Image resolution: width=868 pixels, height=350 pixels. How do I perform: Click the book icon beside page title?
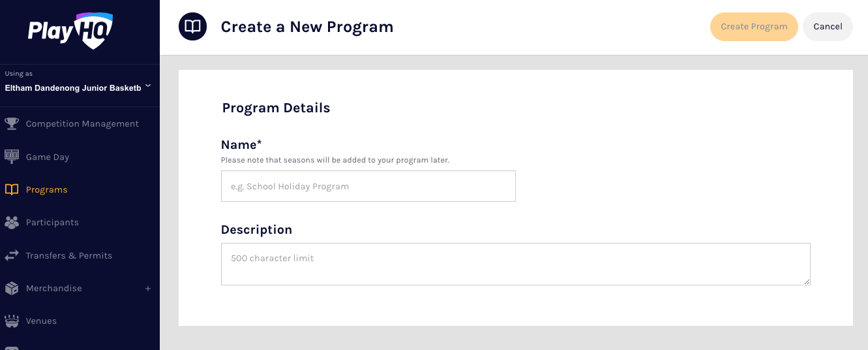(x=192, y=27)
